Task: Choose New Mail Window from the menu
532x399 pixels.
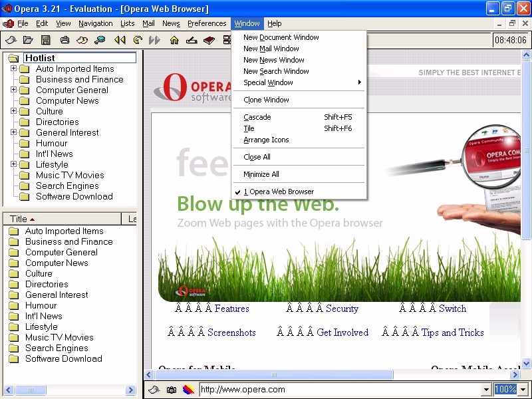Action: click(x=300, y=49)
